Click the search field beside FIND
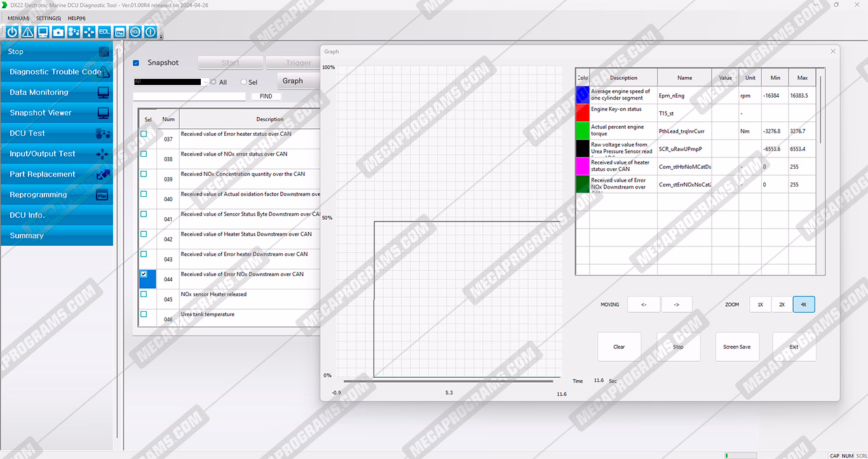 189,96
